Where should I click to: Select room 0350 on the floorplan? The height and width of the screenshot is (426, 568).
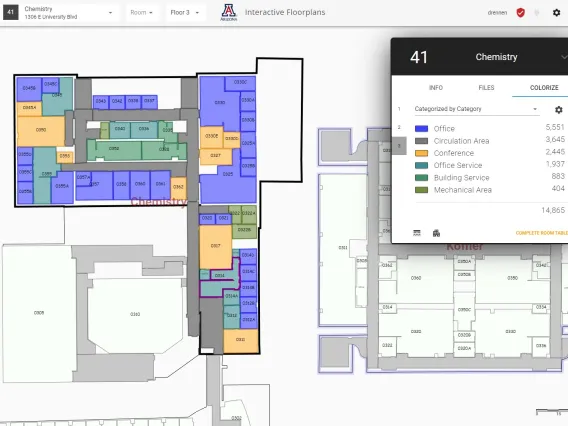tap(41, 130)
